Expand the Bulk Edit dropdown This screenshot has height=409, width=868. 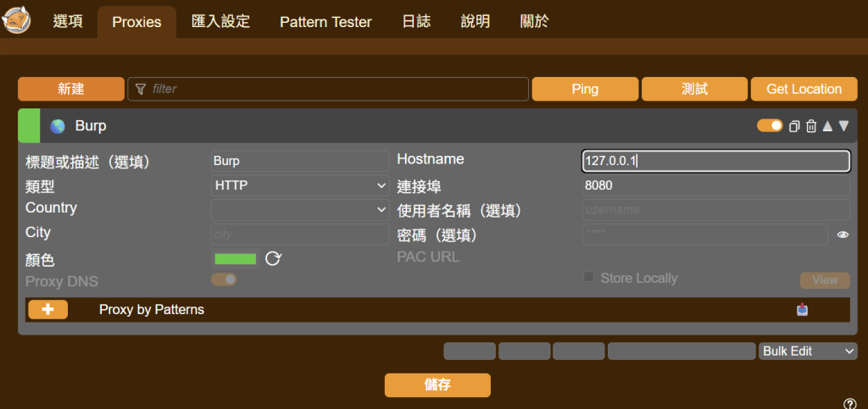(808, 351)
